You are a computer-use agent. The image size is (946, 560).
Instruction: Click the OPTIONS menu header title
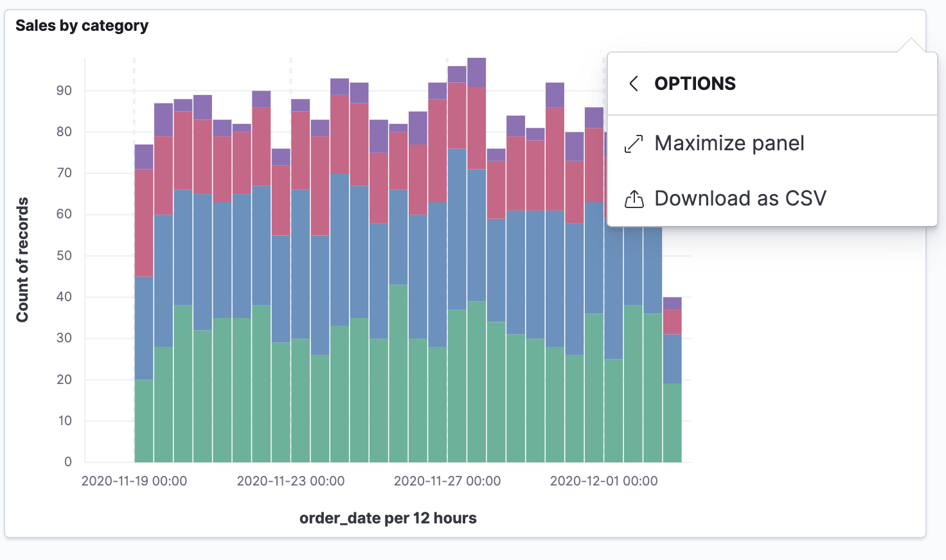click(x=695, y=83)
